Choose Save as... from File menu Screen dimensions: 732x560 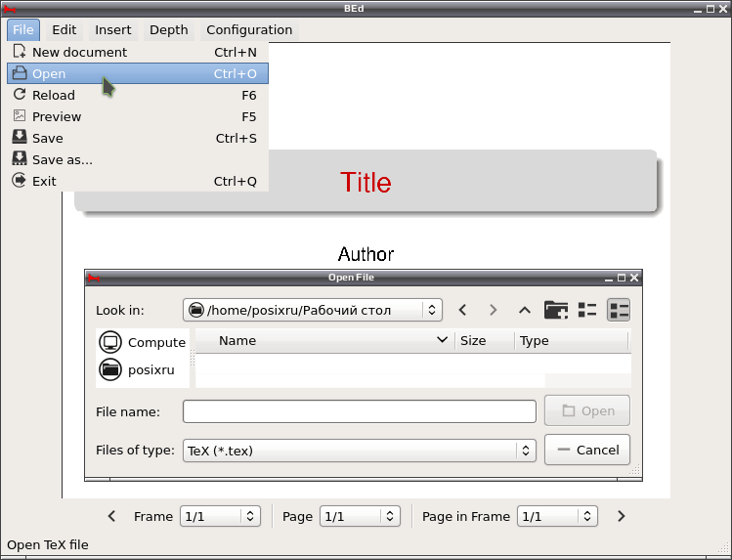click(138, 159)
